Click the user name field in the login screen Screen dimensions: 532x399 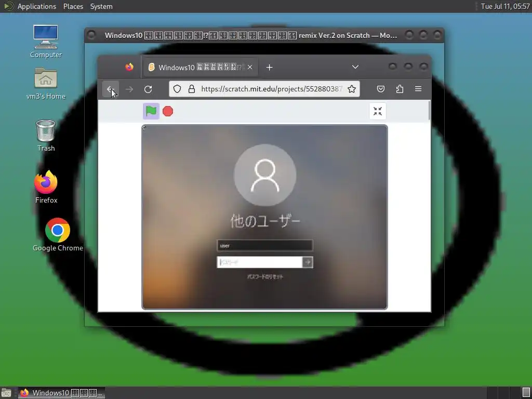(264, 245)
